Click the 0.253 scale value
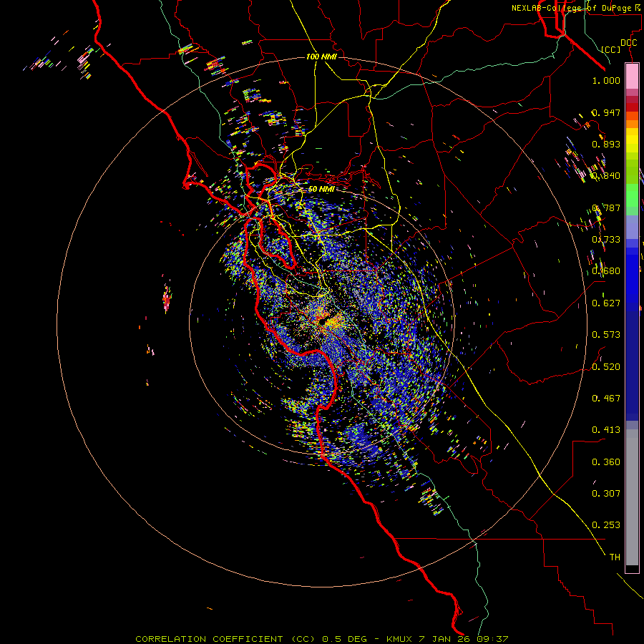 [x=606, y=525]
